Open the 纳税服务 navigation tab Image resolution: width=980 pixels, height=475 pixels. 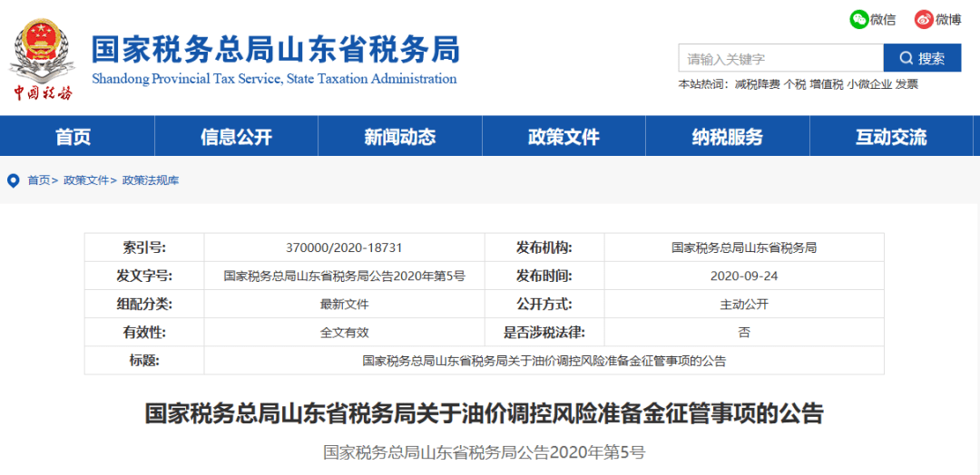point(728,136)
